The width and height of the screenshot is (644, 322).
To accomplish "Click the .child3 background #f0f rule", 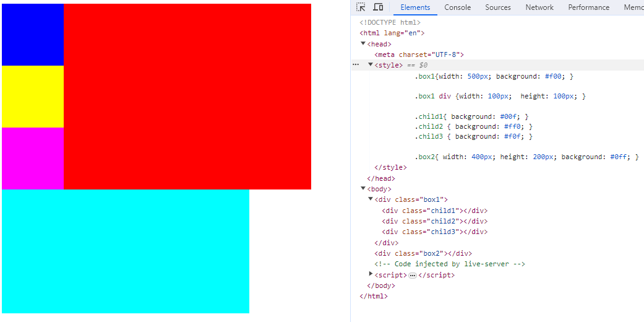I will pos(473,136).
